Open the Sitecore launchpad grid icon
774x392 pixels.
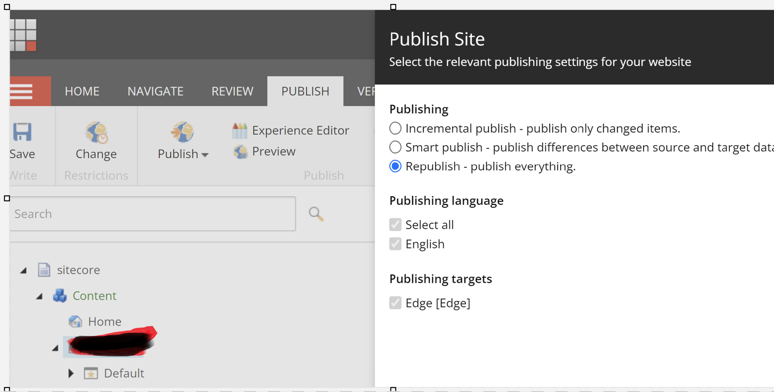coord(23,35)
